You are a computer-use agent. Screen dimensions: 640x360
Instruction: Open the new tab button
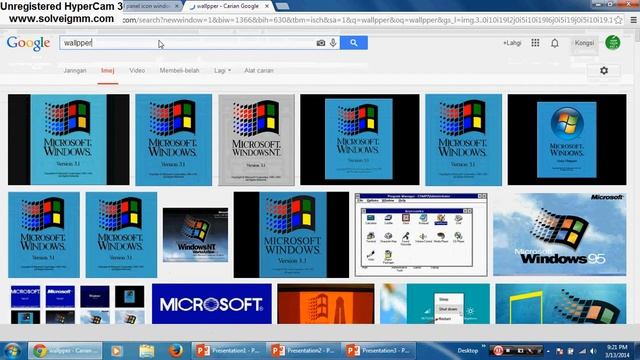click(x=282, y=6)
